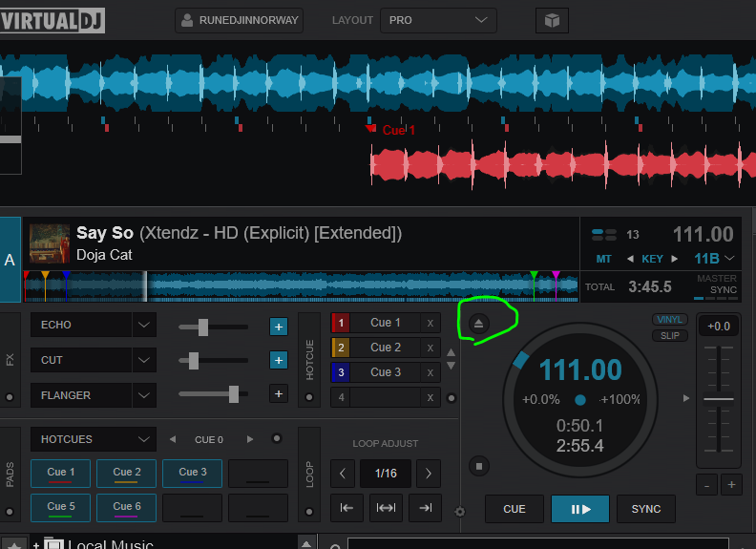This screenshot has height=549, width=756.
Task: Click the eject track button on deck A
Action: [478, 324]
